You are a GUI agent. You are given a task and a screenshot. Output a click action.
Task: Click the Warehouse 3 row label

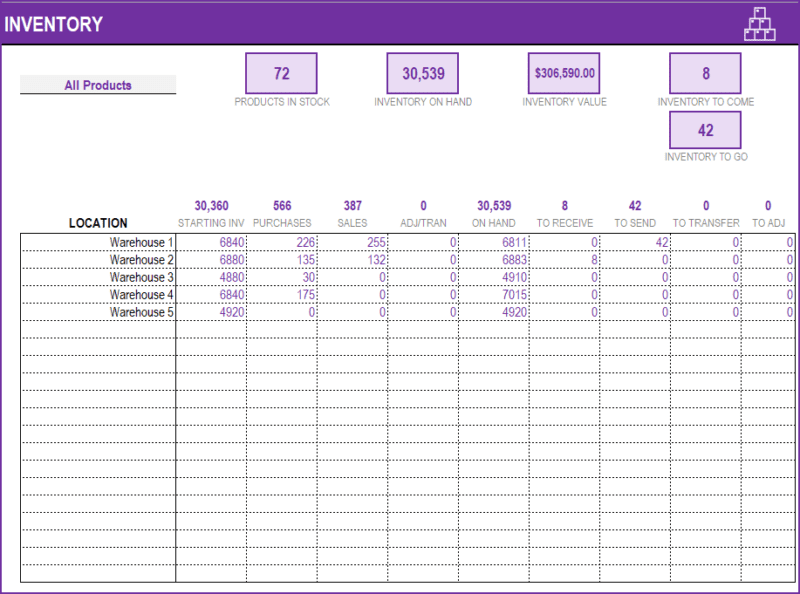(140, 277)
